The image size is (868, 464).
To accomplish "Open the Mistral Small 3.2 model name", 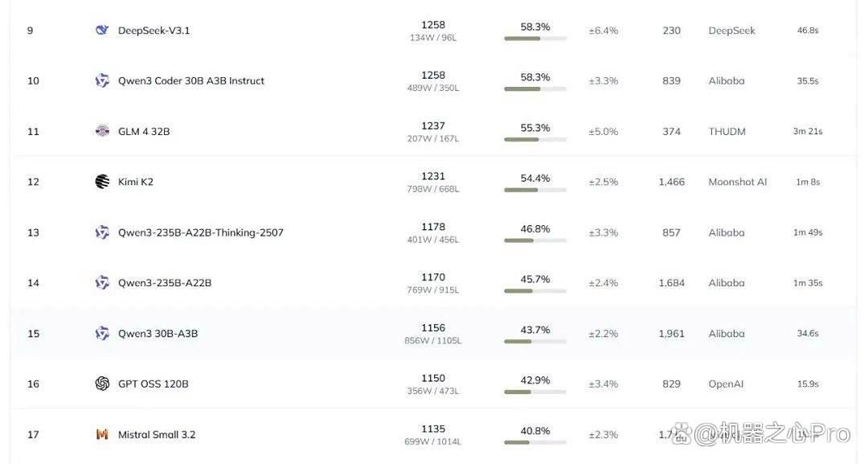I will pyautogui.click(x=157, y=435).
